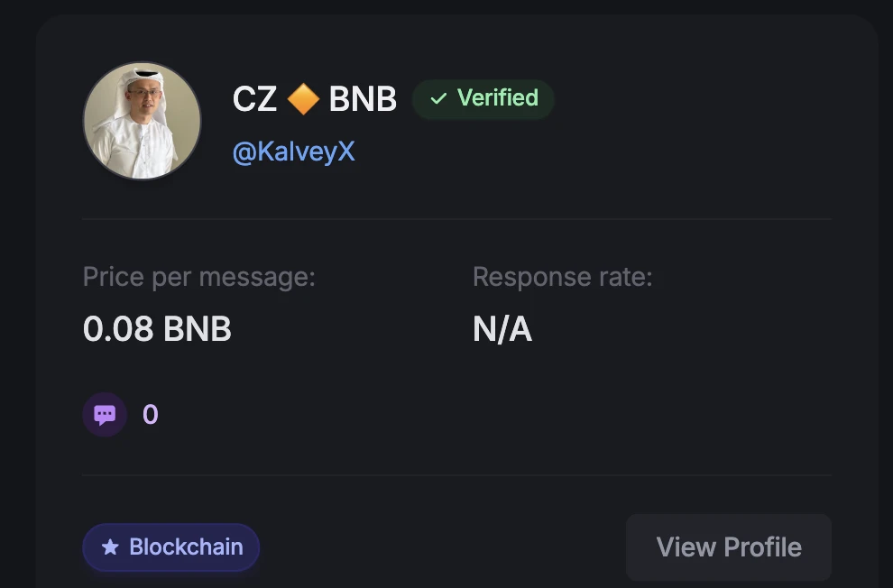Click the Price per message label

click(198, 276)
